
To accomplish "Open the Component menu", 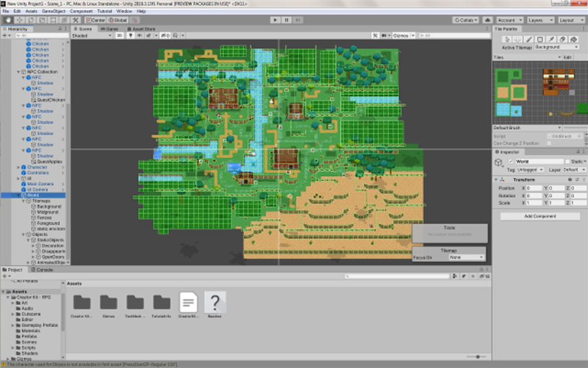I will (81, 11).
